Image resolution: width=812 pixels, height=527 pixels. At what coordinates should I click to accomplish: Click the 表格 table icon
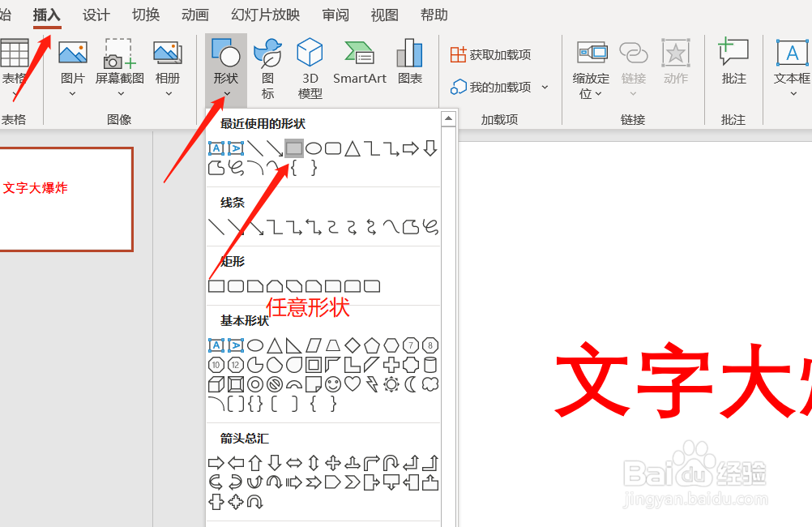(x=14, y=53)
